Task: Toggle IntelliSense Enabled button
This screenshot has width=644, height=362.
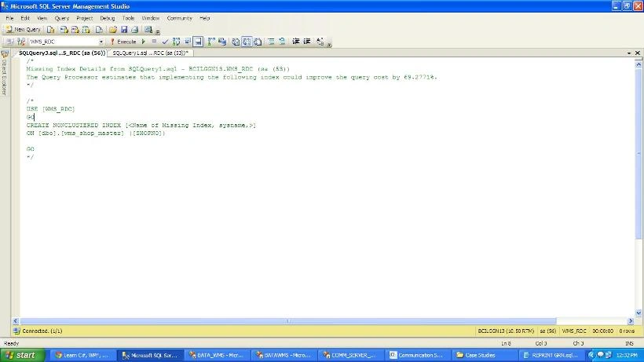Action: pyautogui.click(x=198, y=42)
